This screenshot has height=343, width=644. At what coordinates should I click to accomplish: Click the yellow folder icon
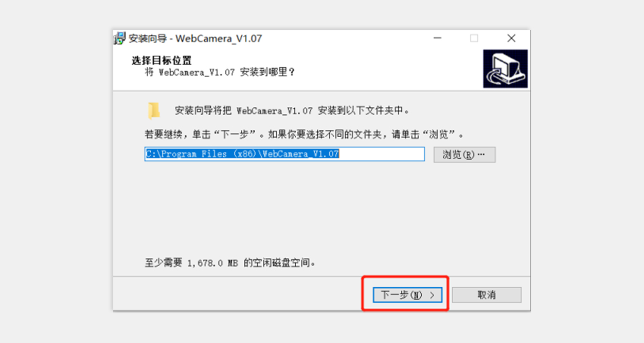click(154, 111)
